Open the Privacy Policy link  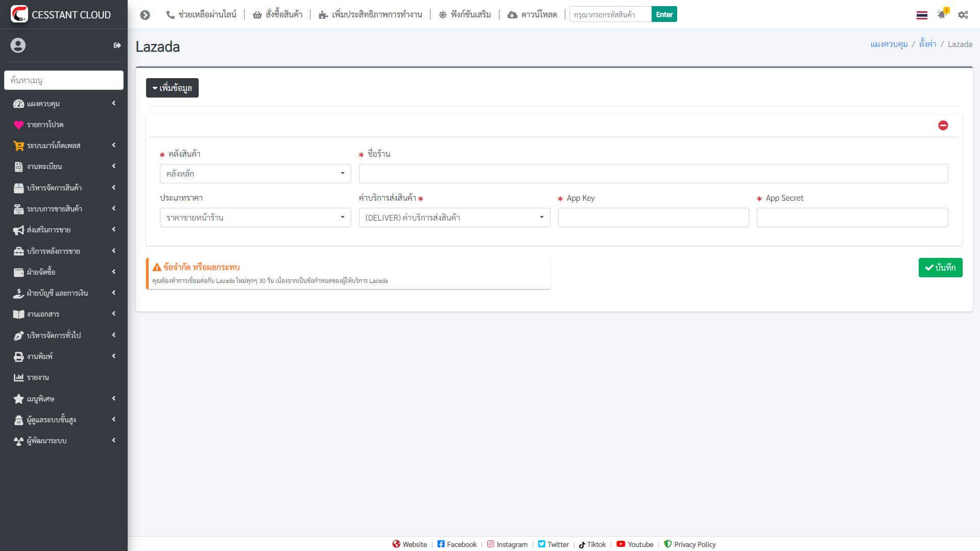pyautogui.click(x=689, y=544)
